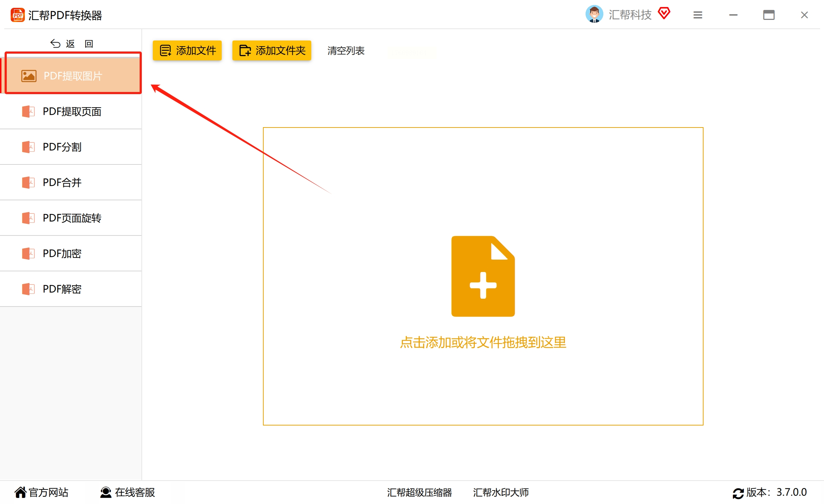The width and height of the screenshot is (824, 504).
Task: Switch to the PDF分割 function
Action: [x=62, y=147]
